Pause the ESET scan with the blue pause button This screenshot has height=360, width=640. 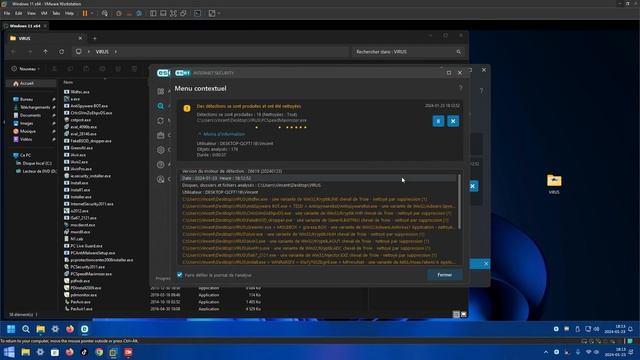pyautogui.click(x=438, y=121)
